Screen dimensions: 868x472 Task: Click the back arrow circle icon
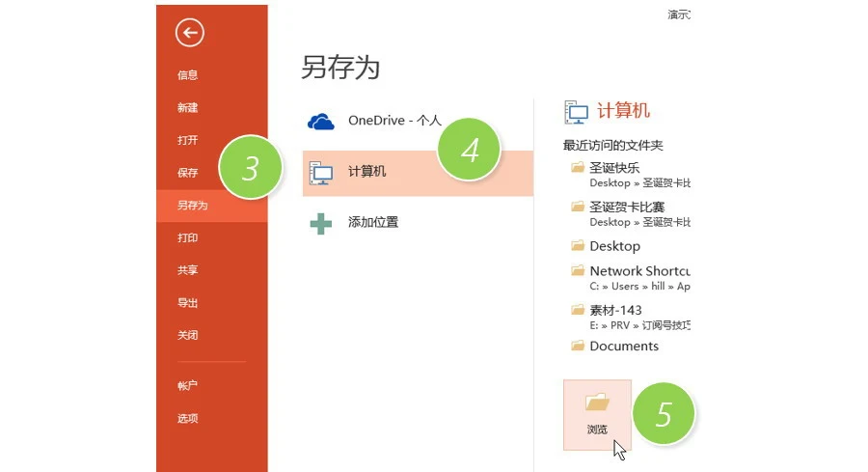190,34
